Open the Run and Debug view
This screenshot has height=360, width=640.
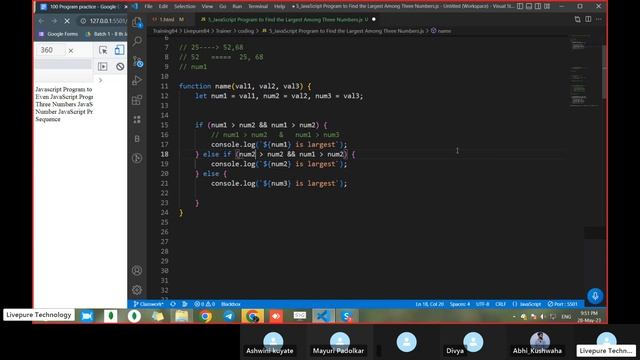pyautogui.click(x=137, y=80)
